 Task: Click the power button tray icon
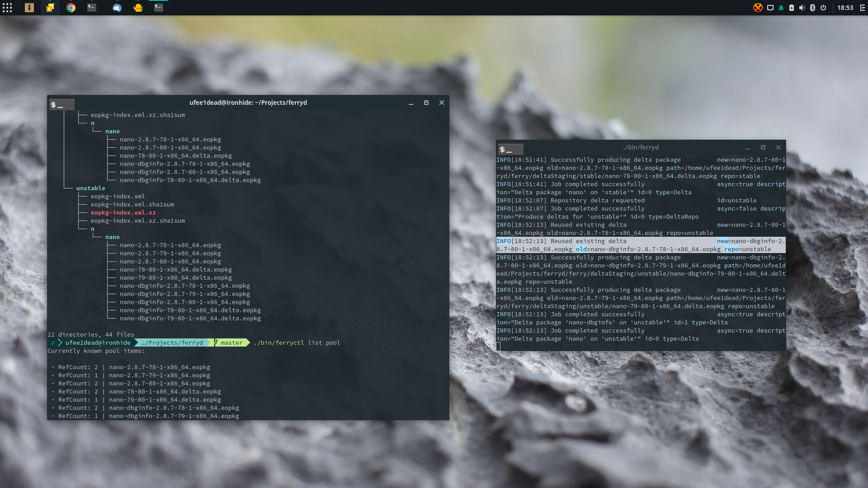823,8
